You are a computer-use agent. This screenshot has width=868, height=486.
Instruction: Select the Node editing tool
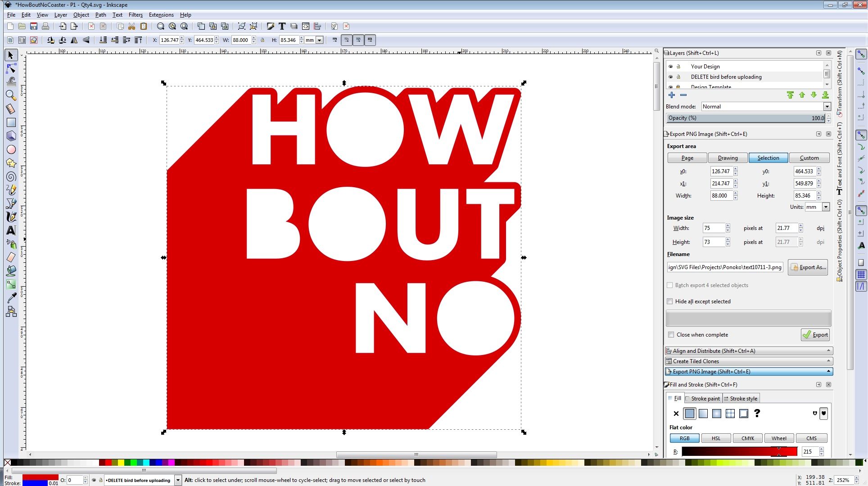point(11,69)
